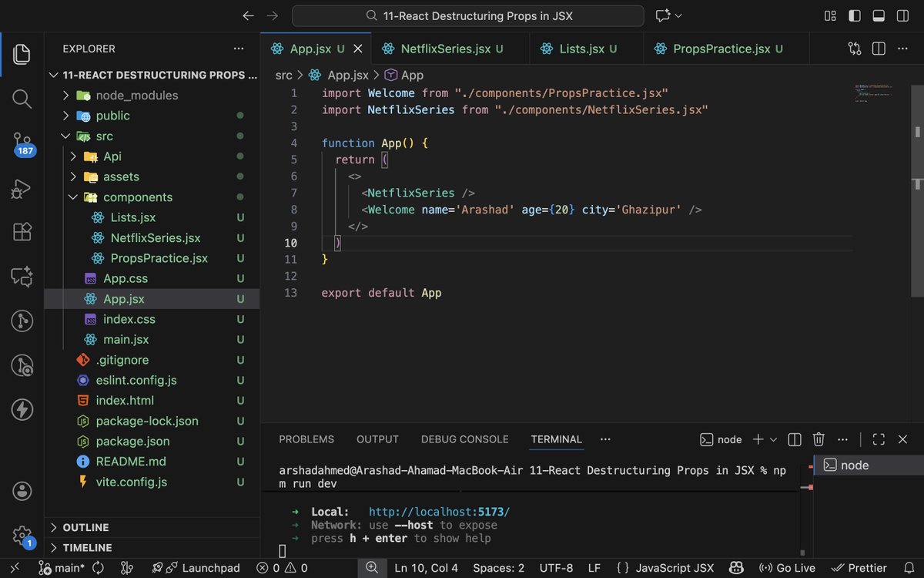This screenshot has width=924, height=578.
Task: Kill the active terminal with trash icon
Action: pos(819,439)
